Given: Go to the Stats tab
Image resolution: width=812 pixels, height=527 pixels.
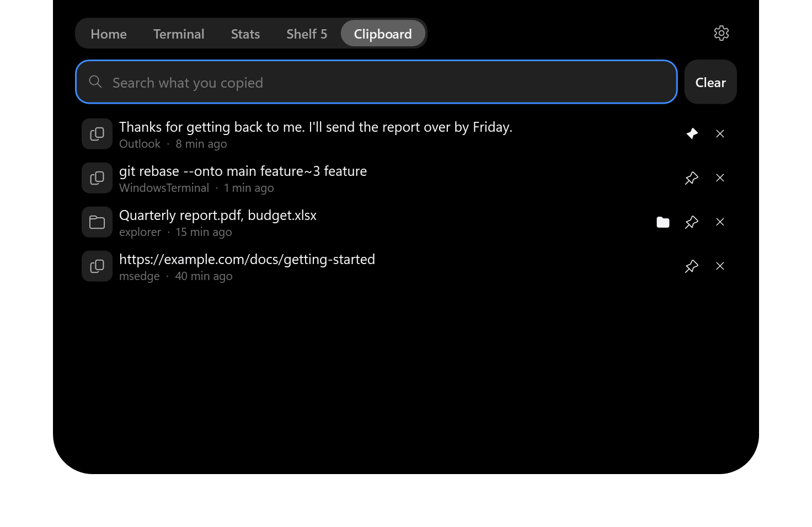Looking at the screenshot, I should (x=245, y=34).
